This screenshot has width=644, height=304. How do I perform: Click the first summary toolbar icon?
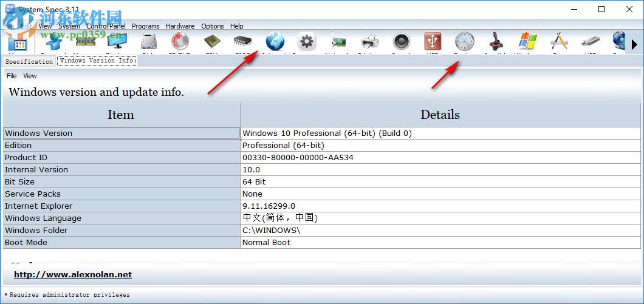[17, 44]
